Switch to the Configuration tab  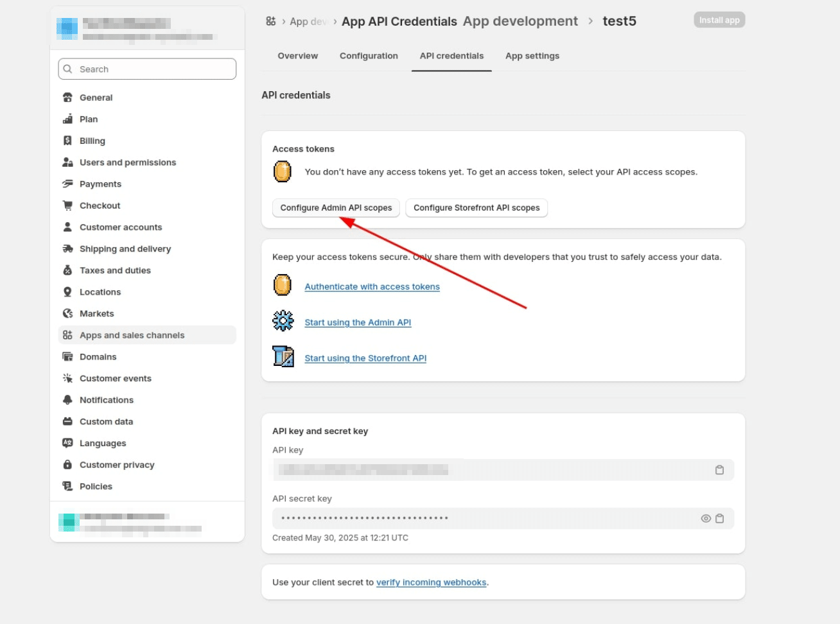(369, 56)
